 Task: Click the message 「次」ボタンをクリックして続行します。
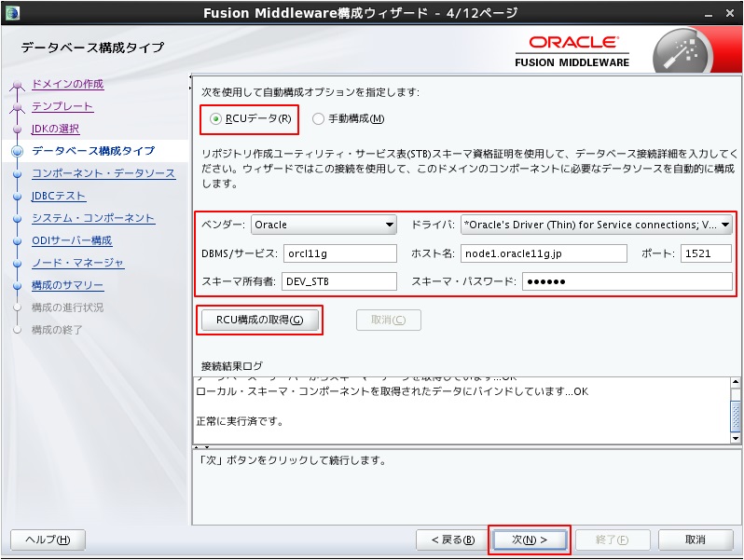point(293,460)
